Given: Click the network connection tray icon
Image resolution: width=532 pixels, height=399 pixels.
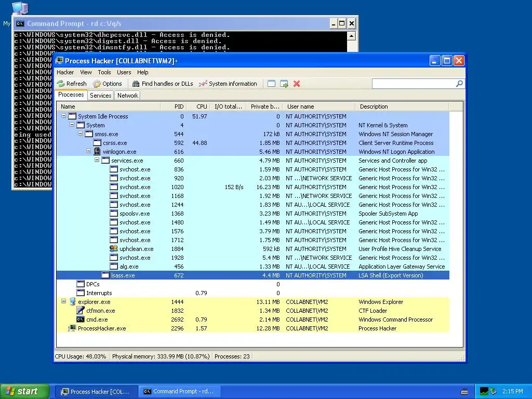Looking at the screenshot, I should (x=494, y=392).
